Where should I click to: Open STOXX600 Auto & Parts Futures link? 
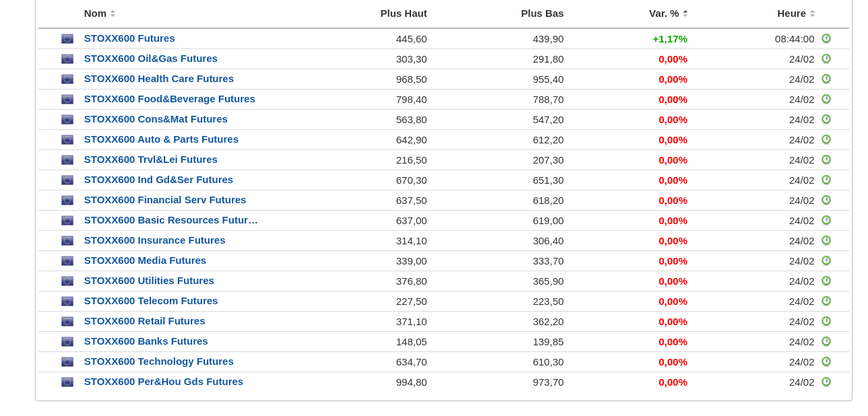(x=161, y=139)
